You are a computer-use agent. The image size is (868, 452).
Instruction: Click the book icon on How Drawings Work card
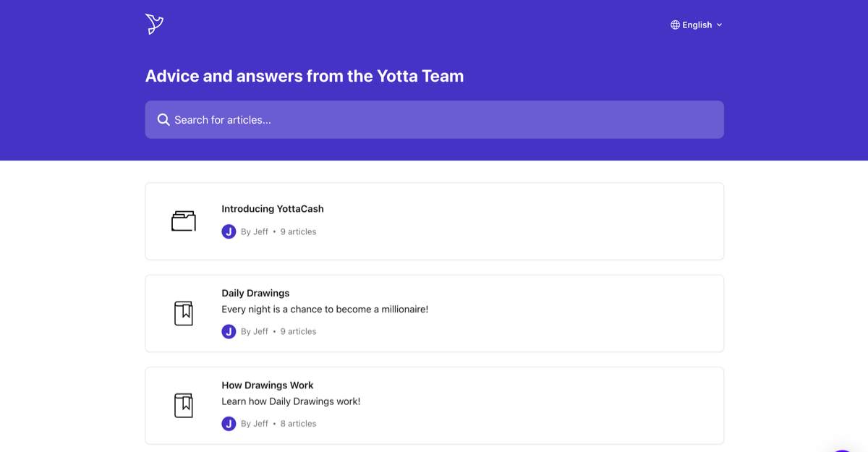(x=184, y=405)
